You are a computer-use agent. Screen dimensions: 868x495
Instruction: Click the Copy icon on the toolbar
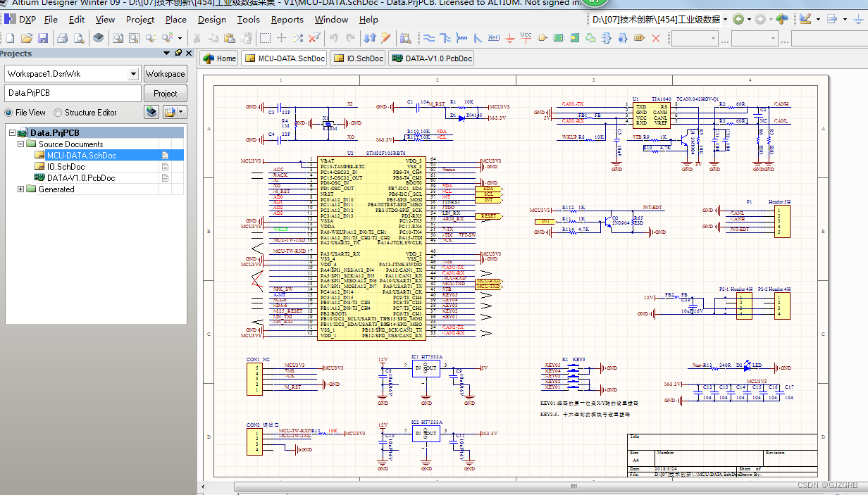[213, 37]
